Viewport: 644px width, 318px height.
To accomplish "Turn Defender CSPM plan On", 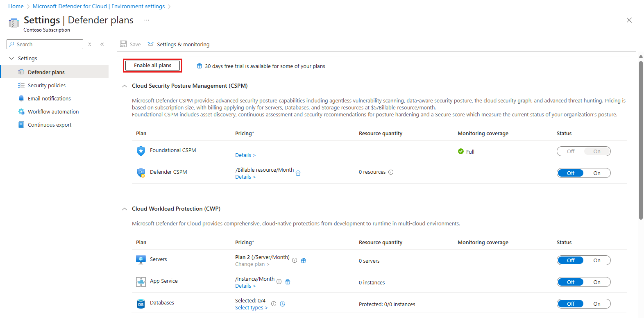I will click(597, 173).
